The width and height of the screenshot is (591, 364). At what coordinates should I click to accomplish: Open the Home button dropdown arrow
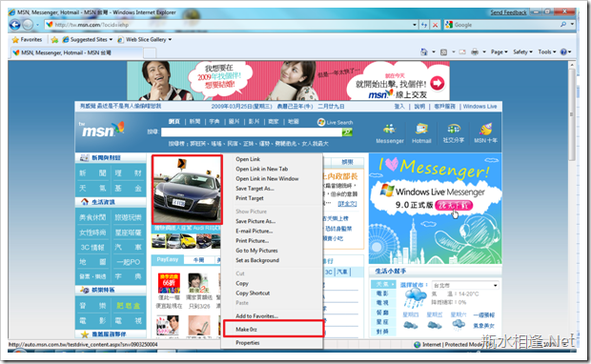(x=434, y=52)
